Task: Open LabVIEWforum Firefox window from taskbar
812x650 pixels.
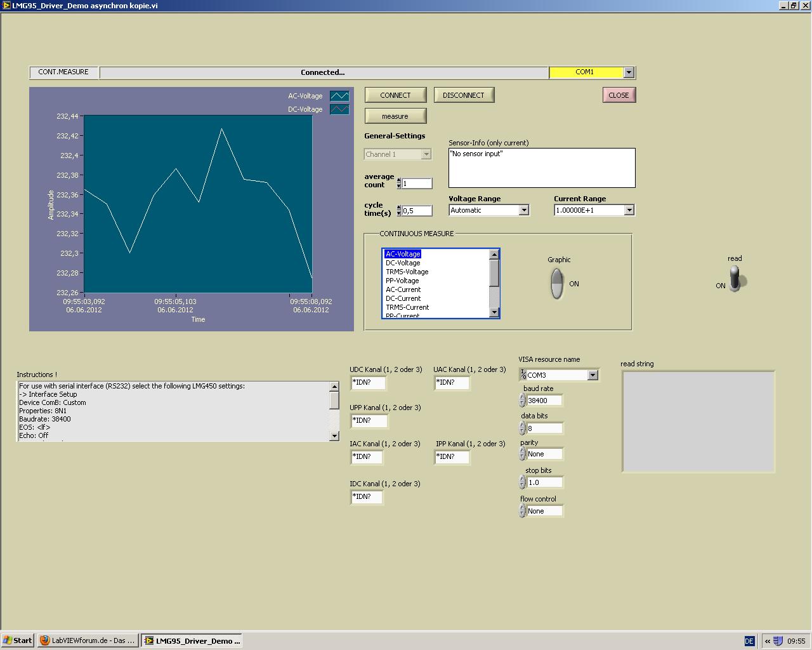Action: pyautogui.click(x=88, y=640)
